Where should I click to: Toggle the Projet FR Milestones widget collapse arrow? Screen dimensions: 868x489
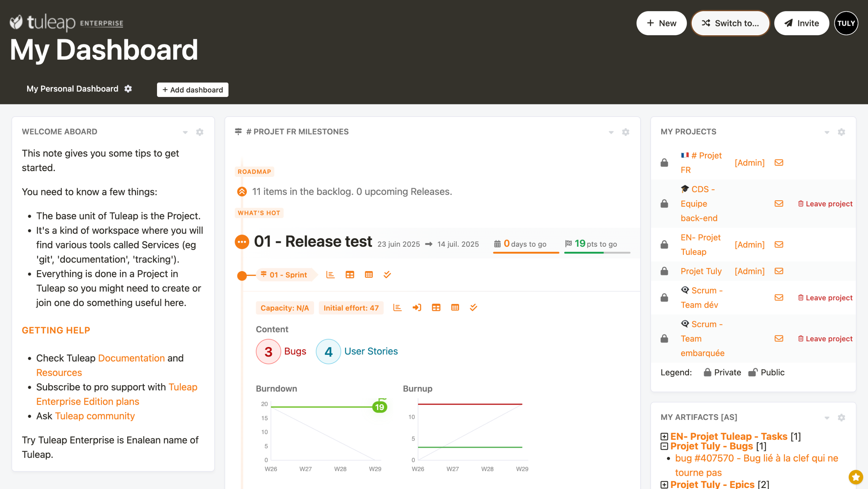click(x=611, y=132)
